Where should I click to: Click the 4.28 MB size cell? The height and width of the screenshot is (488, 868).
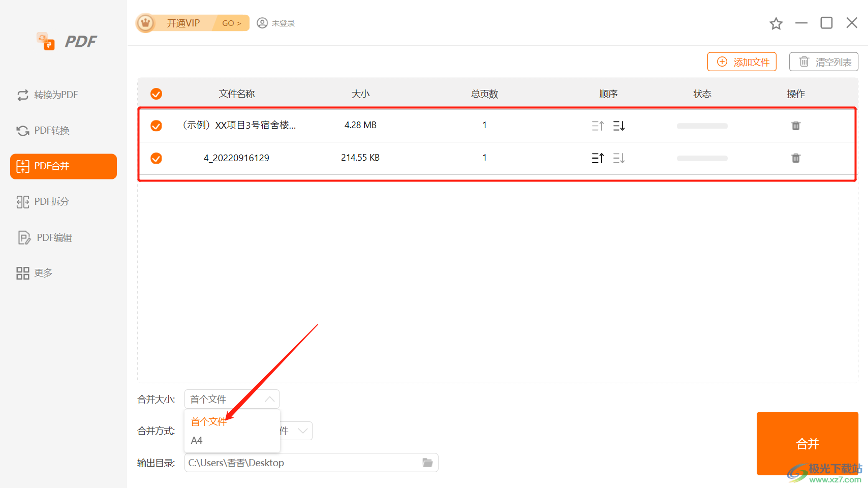(360, 125)
